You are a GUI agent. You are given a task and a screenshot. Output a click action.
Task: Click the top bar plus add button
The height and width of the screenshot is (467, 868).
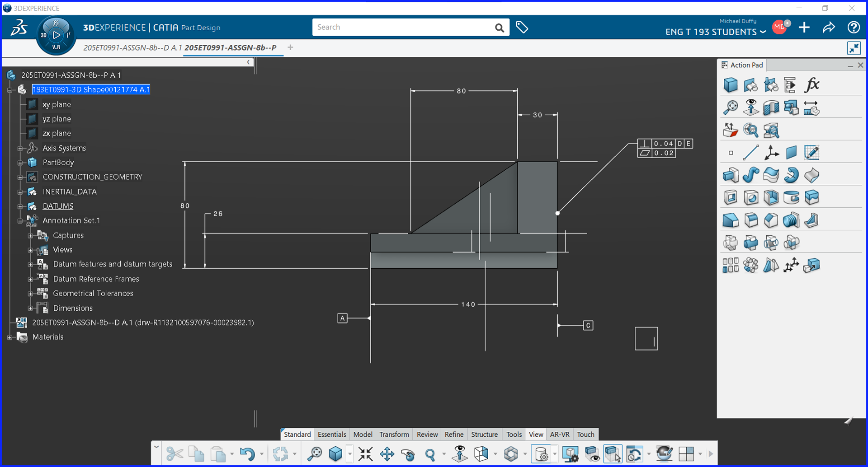click(x=804, y=28)
